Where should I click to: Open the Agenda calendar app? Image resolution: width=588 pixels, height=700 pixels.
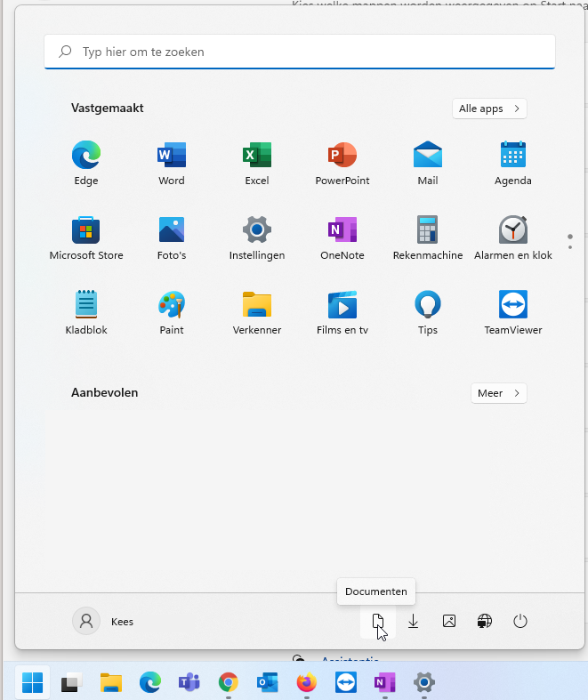tap(513, 163)
